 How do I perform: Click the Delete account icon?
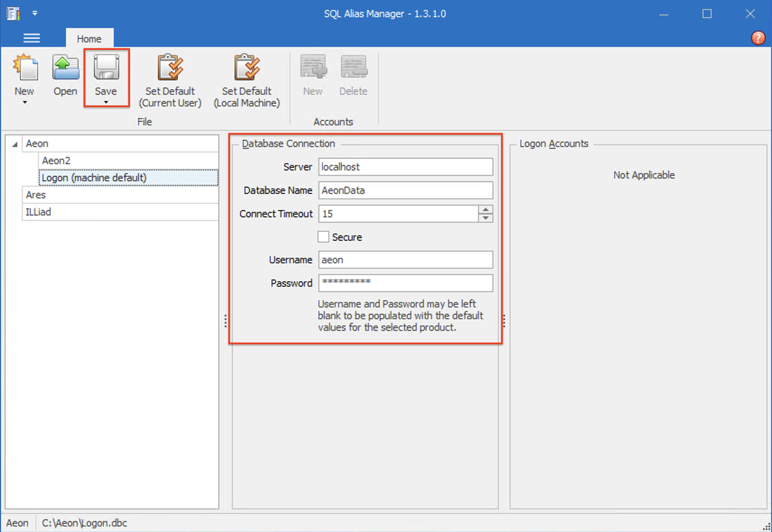[x=354, y=68]
